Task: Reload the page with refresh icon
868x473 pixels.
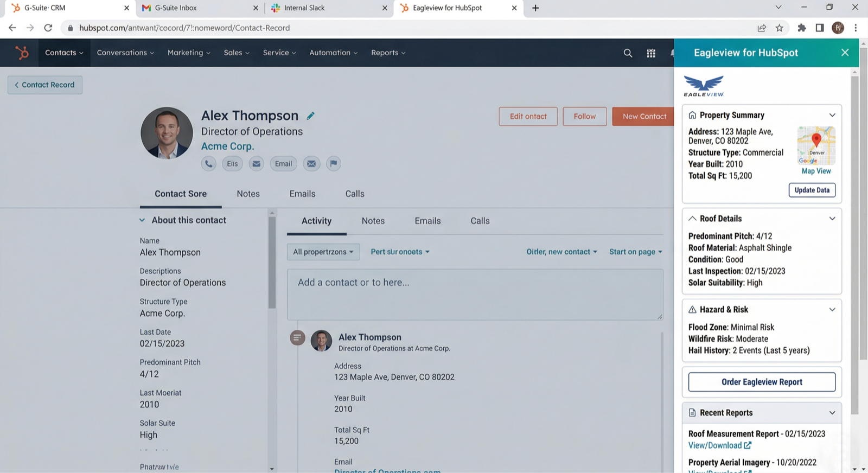Action: coord(48,28)
